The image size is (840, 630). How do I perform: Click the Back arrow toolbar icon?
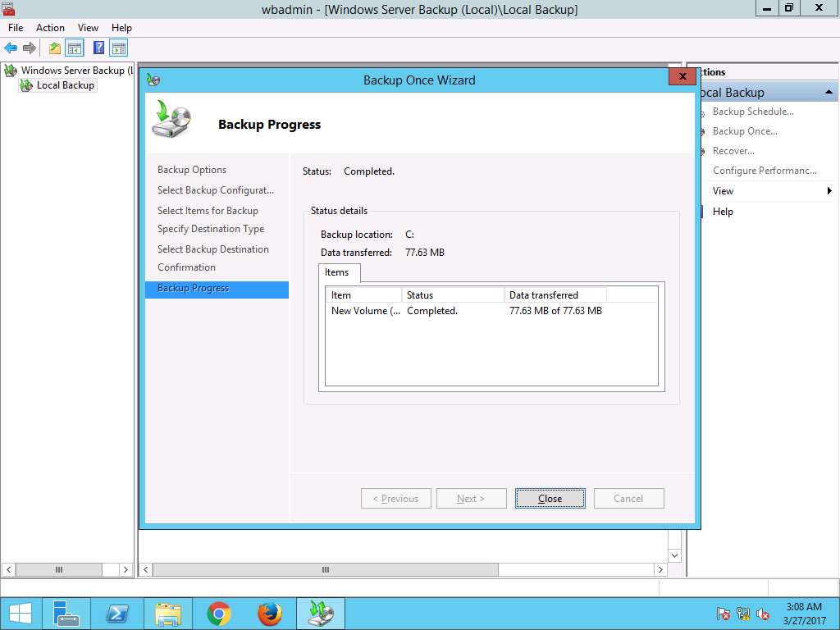pos(11,48)
